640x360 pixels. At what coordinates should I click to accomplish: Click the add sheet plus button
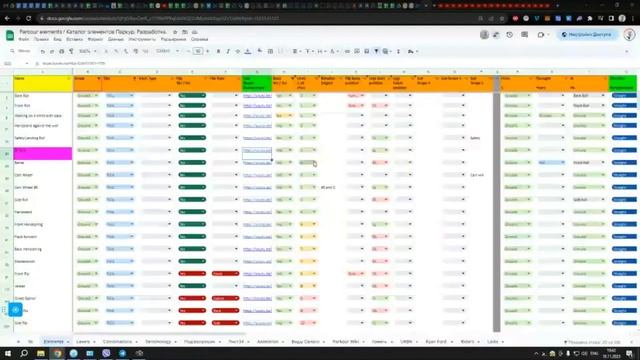pos(18,342)
